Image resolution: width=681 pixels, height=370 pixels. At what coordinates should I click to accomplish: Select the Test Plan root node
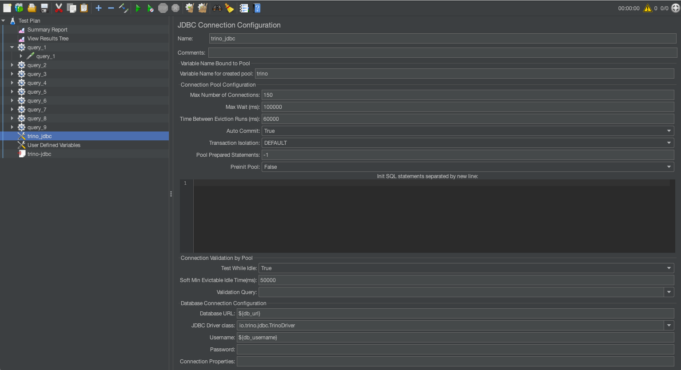click(x=29, y=20)
